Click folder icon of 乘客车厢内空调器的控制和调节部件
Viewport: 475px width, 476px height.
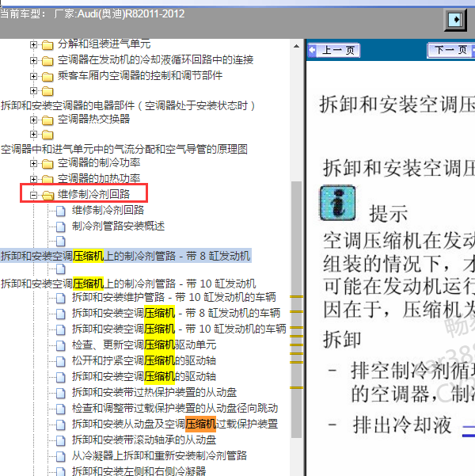[x=47, y=77]
